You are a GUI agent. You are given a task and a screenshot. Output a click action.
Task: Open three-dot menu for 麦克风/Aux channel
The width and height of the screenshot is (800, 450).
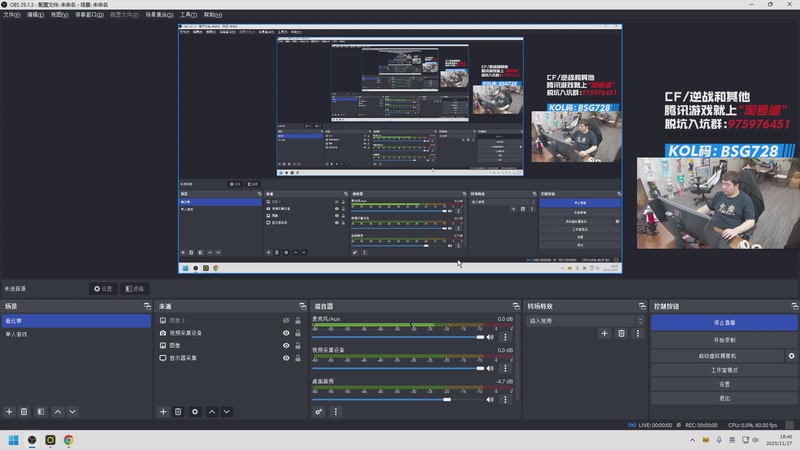tap(505, 337)
